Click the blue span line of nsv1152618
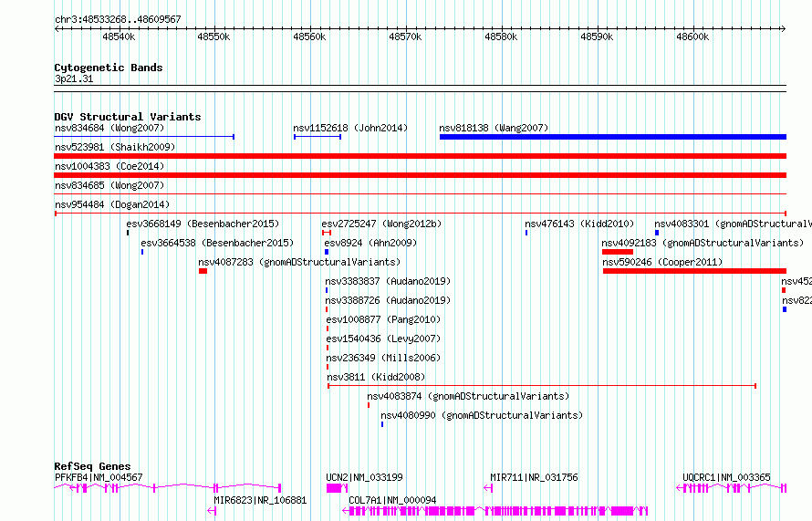Screen dimensions: 812x521 (318, 137)
